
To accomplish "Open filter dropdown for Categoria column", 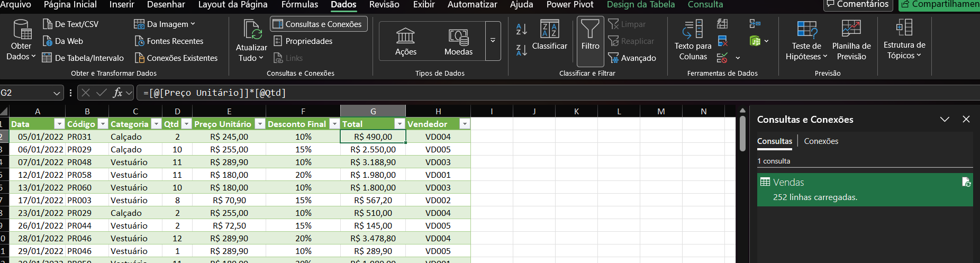I will (156, 124).
